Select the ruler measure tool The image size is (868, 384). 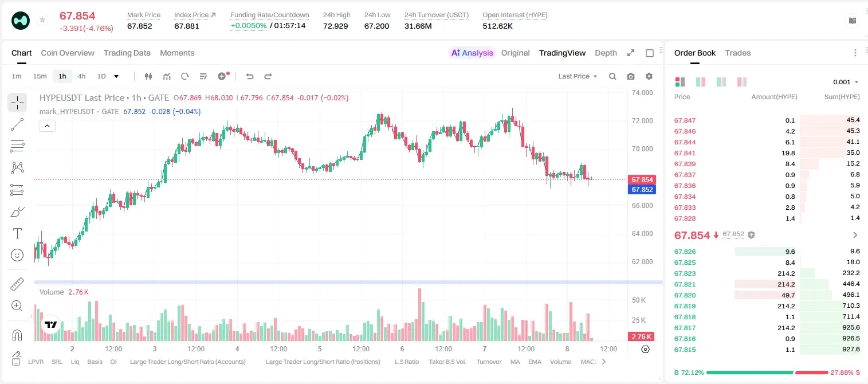point(17,284)
